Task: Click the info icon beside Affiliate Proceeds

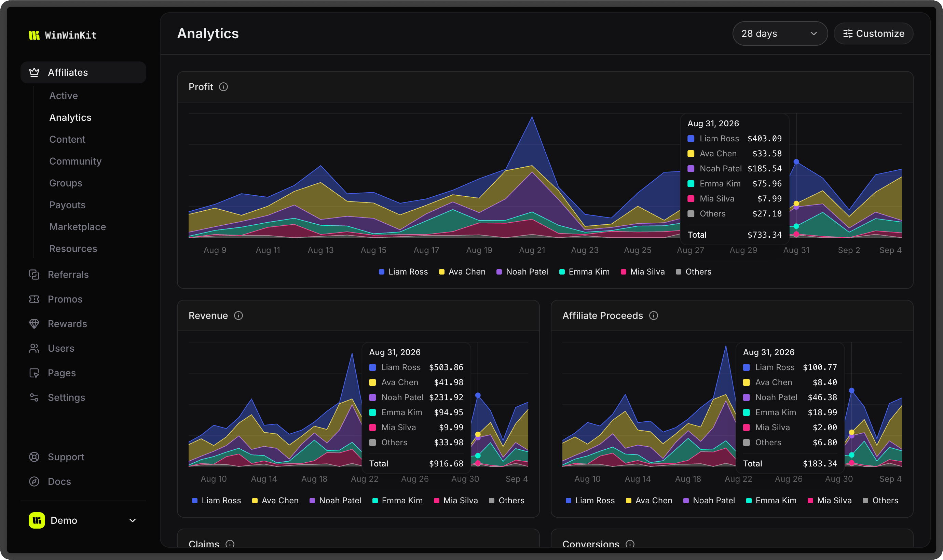Action: [x=654, y=316]
